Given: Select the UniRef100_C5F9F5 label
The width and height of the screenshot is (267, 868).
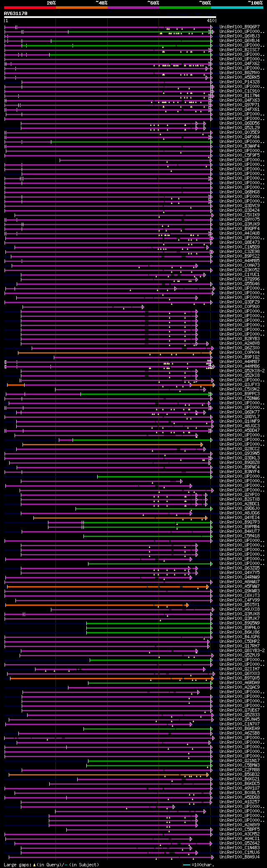Looking at the screenshot, I should [239, 155].
